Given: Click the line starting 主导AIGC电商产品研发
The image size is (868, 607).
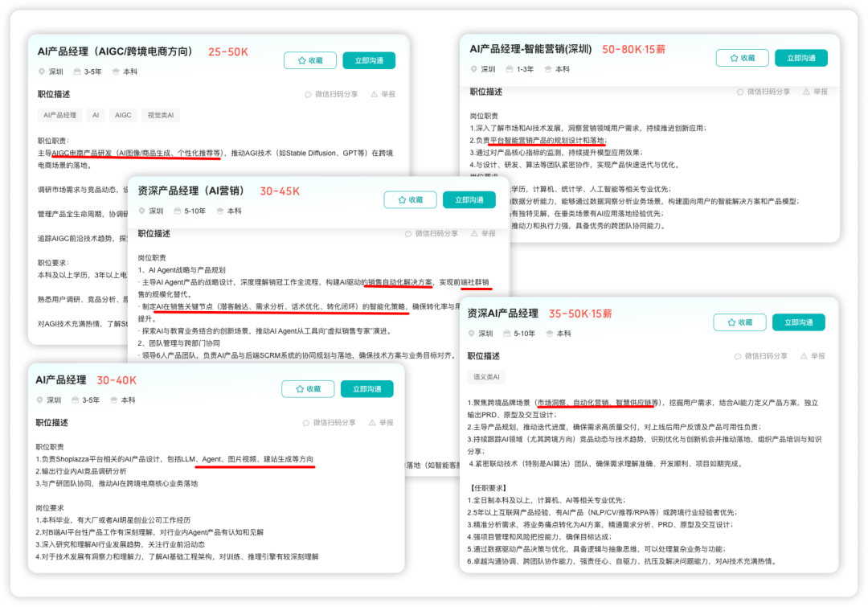Looking at the screenshot, I should [x=215, y=159].
